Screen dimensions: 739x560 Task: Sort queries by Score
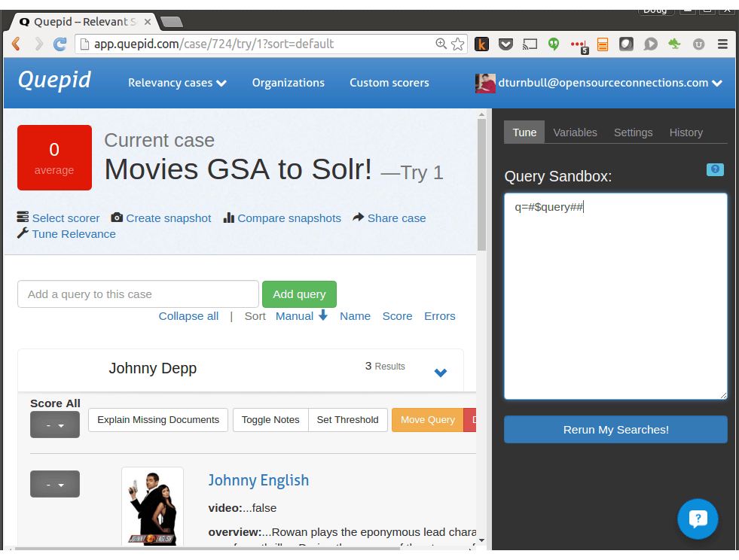(397, 316)
